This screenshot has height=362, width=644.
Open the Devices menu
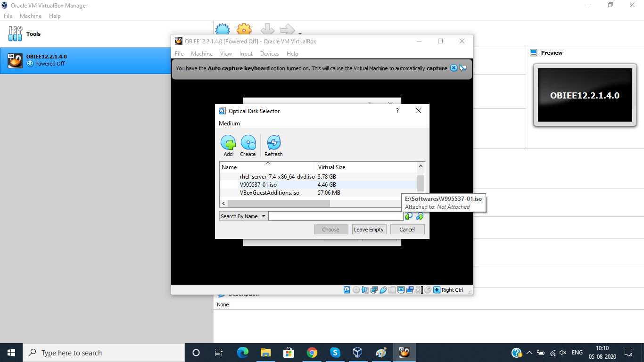(x=270, y=53)
